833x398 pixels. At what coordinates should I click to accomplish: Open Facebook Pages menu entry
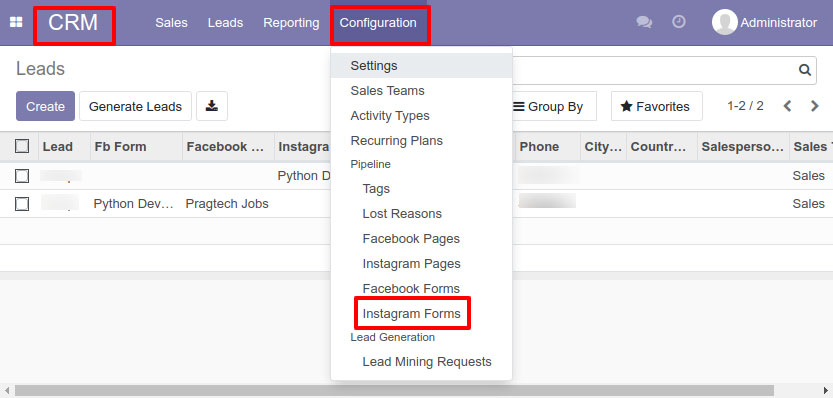click(x=421, y=239)
